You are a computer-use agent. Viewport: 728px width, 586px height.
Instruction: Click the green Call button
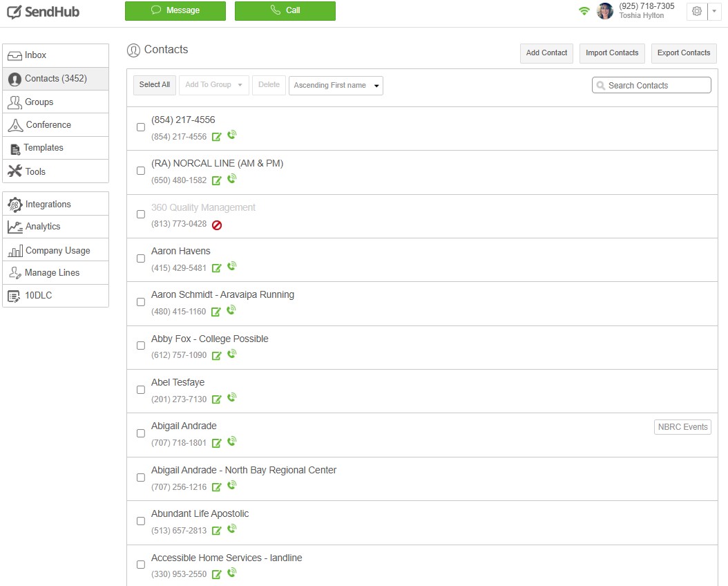click(285, 10)
